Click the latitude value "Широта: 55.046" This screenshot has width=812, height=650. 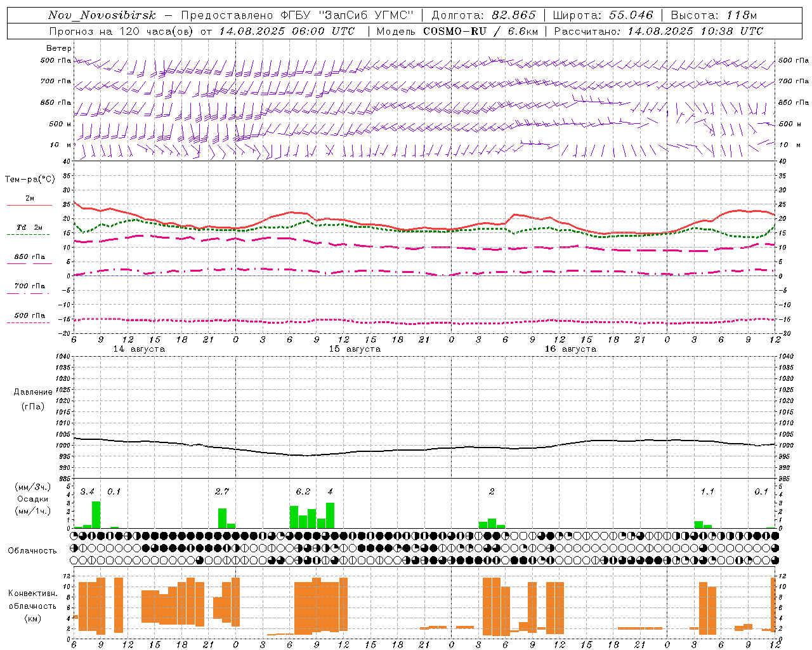coord(603,15)
